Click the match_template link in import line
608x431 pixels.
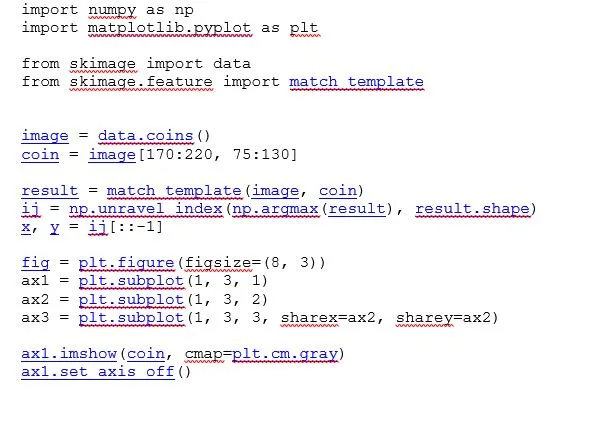click(x=356, y=82)
